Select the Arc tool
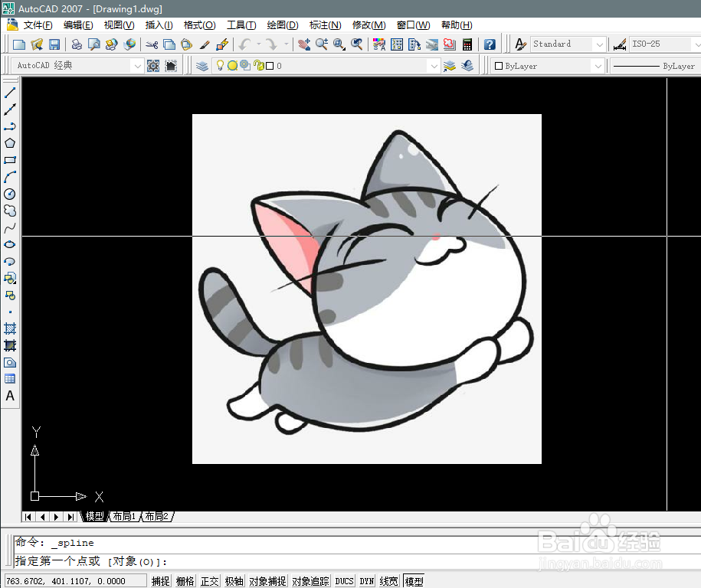This screenshot has width=701, height=588. point(10,177)
